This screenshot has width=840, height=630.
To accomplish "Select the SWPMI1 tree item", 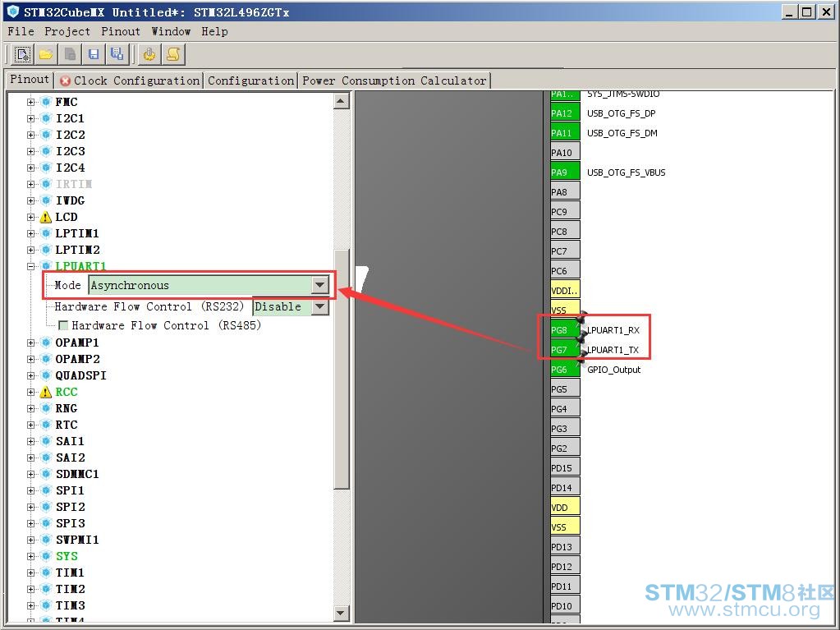I will click(x=77, y=540).
